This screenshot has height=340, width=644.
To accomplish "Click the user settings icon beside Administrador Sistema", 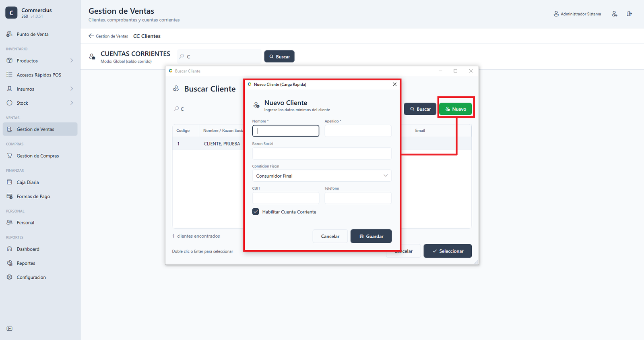I will (614, 14).
